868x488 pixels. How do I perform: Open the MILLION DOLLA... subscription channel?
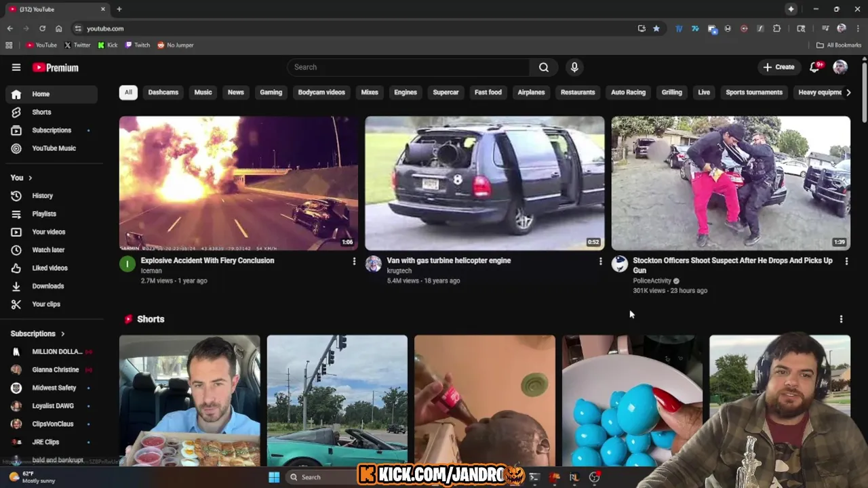click(52, 352)
